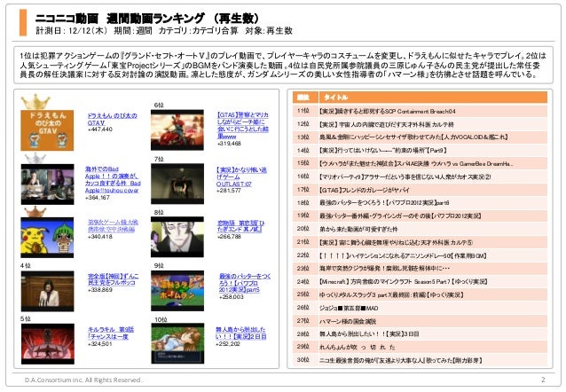Image resolution: width=566 pixels, height=392 pixels.
Task: Select row 24位 Minecraft 方向音痴のマインクラフト
Action: tap(420, 281)
